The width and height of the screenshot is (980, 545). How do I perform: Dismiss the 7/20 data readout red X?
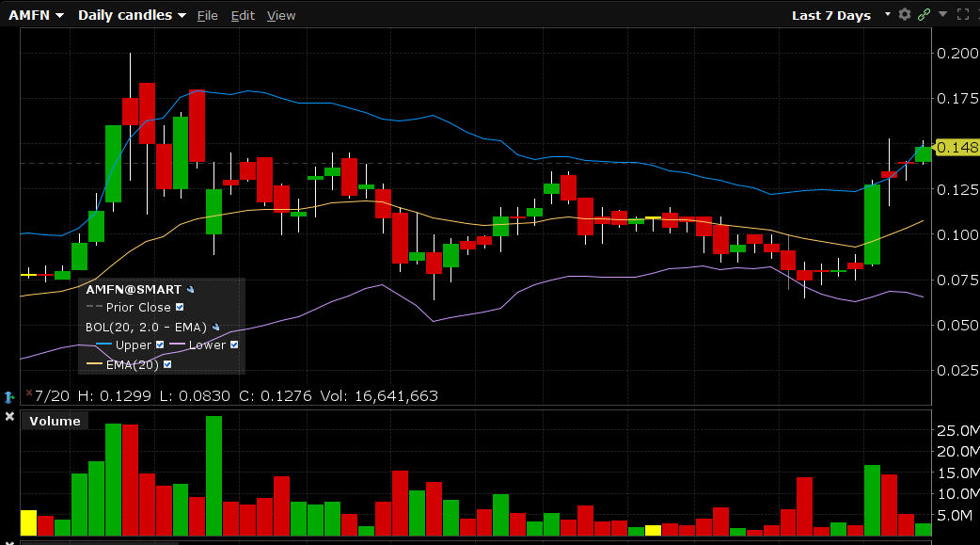(29, 393)
